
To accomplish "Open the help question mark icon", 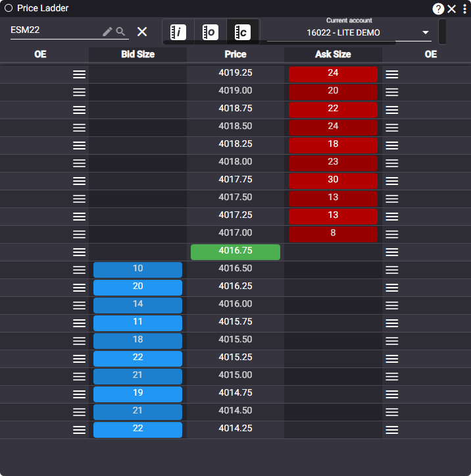I will tap(438, 9).
